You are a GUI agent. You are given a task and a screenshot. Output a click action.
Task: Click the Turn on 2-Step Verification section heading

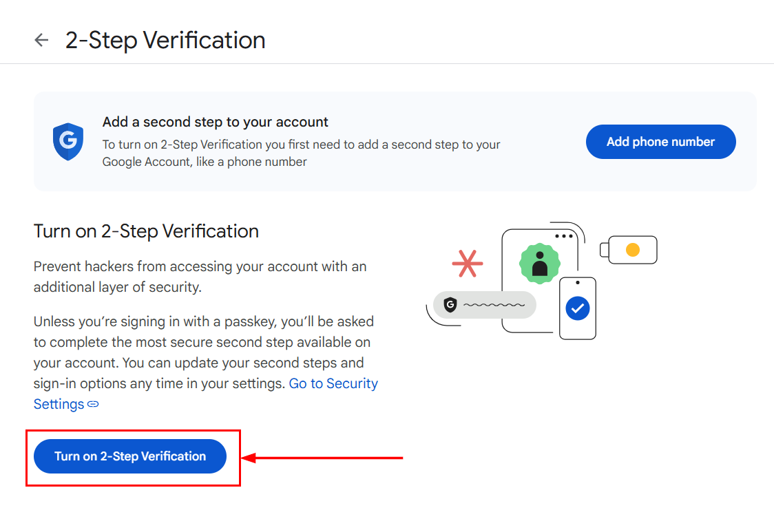click(x=146, y=231)
